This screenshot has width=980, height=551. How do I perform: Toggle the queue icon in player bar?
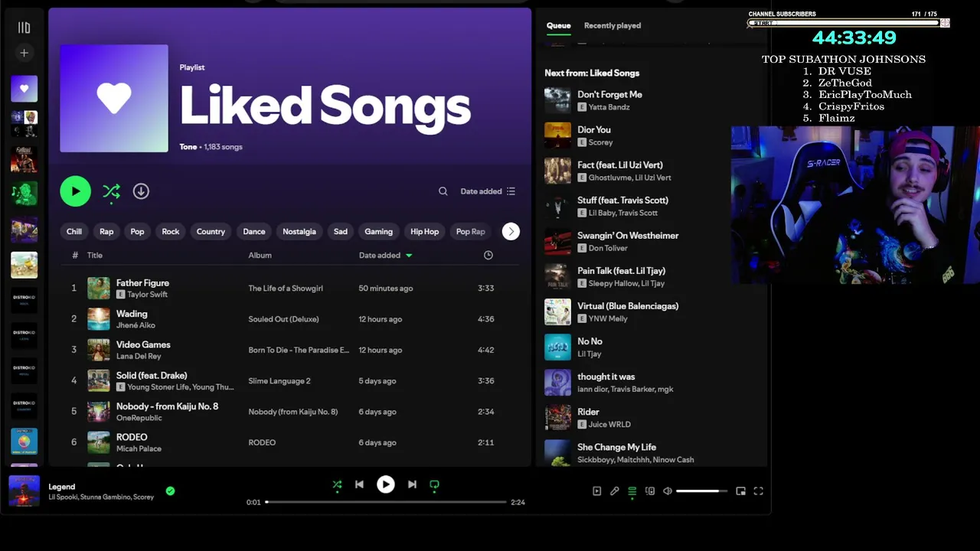632,491
